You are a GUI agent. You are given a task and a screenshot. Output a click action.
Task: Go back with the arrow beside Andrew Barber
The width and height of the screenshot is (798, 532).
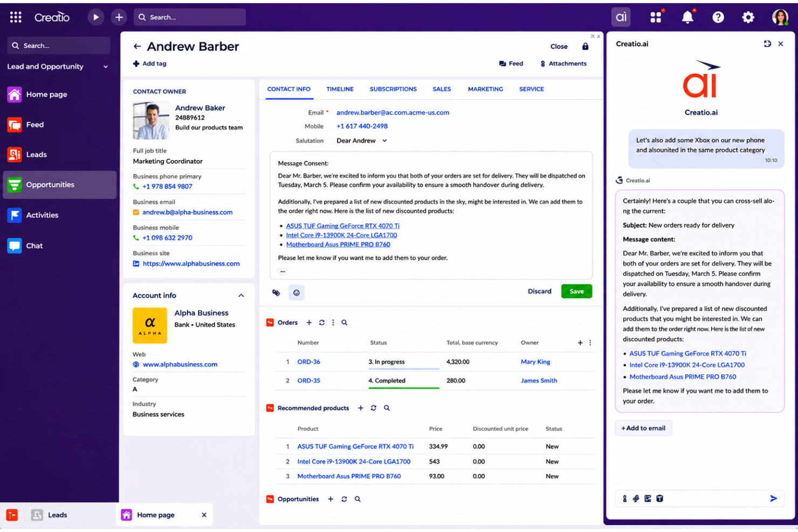coord(137,47)
